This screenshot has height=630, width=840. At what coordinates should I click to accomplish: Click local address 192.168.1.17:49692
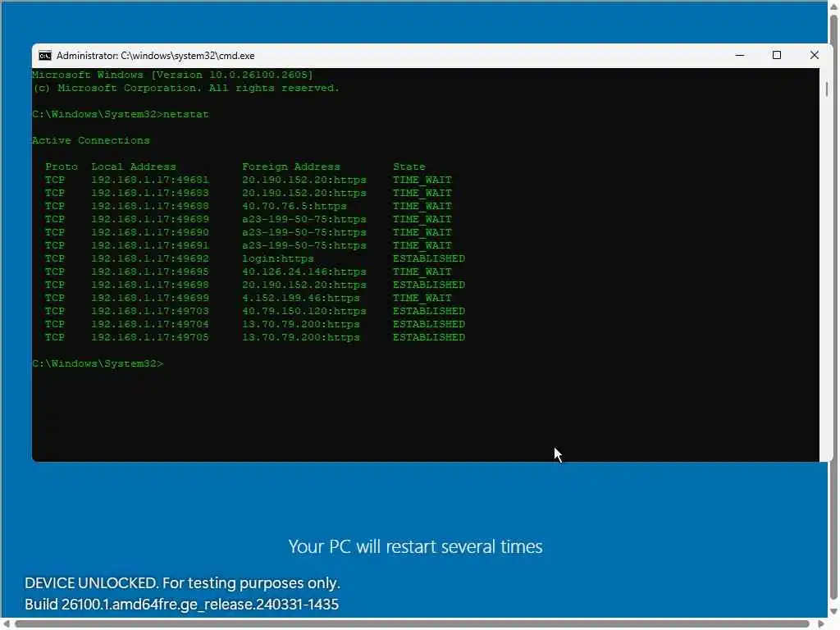(150, 258)
